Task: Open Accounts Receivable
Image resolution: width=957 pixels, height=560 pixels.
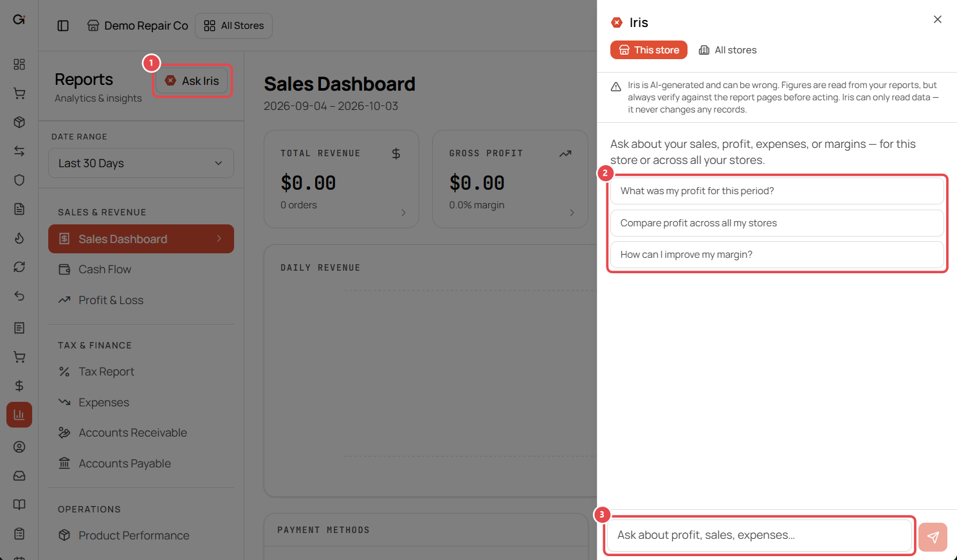Action: click(141, 433)
